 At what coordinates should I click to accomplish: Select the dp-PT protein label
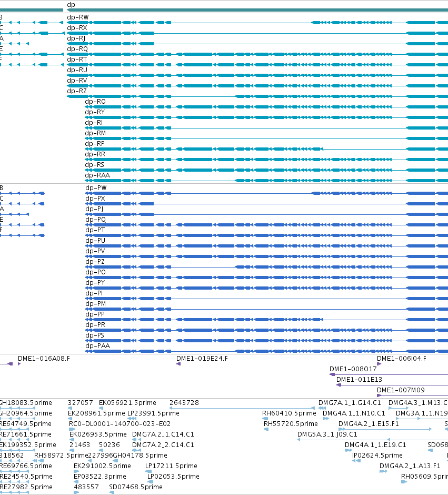[95, 230]
